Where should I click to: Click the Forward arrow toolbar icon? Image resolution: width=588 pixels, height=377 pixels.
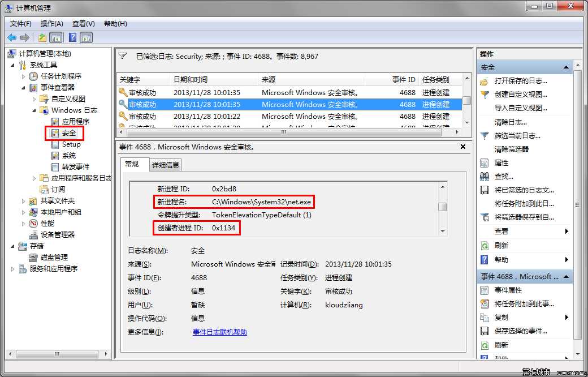click(25, 37)
